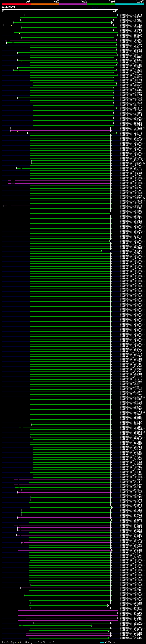
Task: Click hit label UniRef100_Q8GUB1
Action: (x=131, y=65)
